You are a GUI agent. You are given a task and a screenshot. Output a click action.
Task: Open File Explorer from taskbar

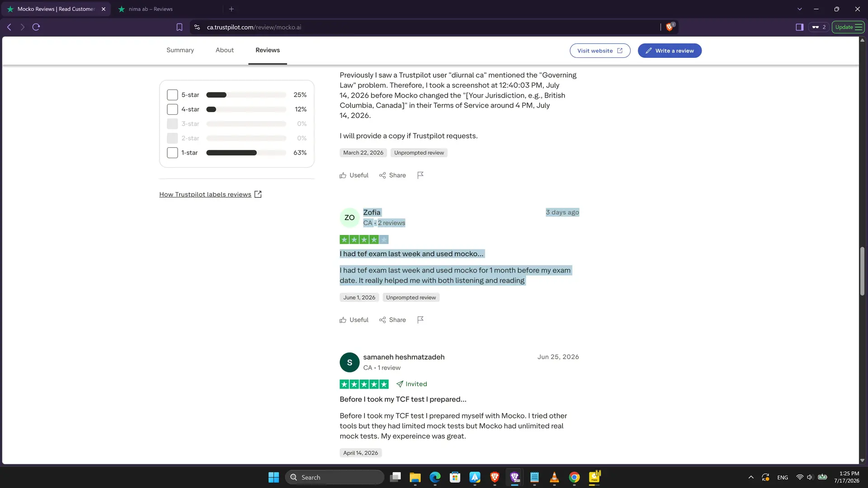(415, 477)
